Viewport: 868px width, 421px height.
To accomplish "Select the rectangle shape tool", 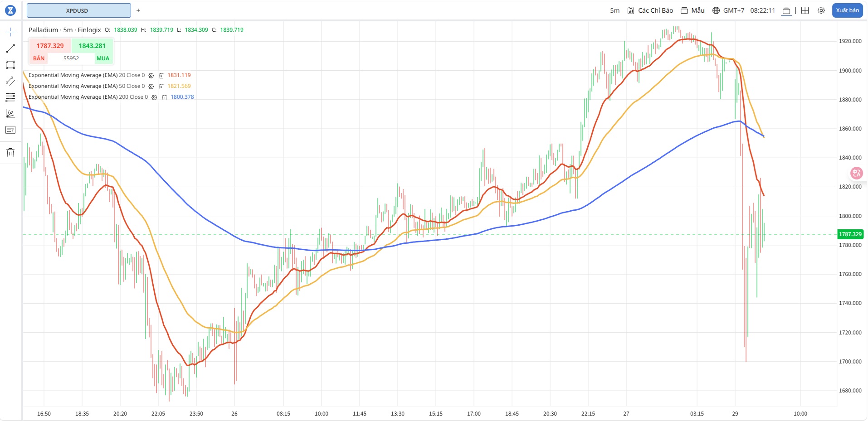I will 10,65.
